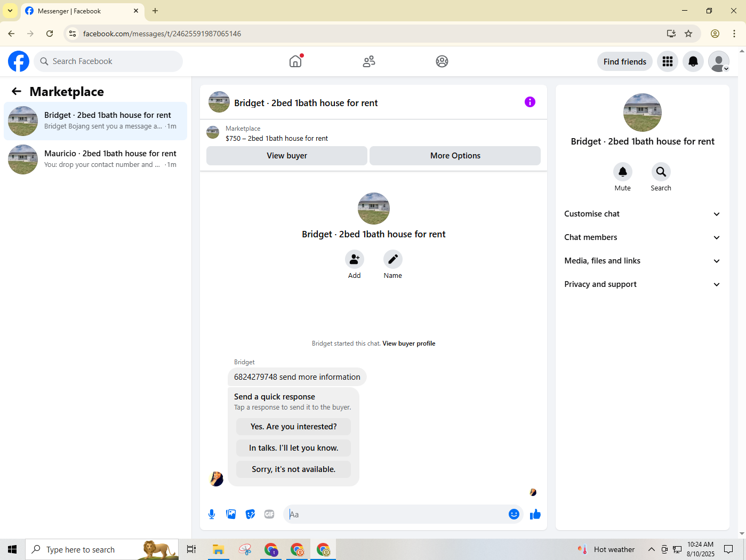Send a voice clip
Viewport: 746px width, 560px height.
212,514
